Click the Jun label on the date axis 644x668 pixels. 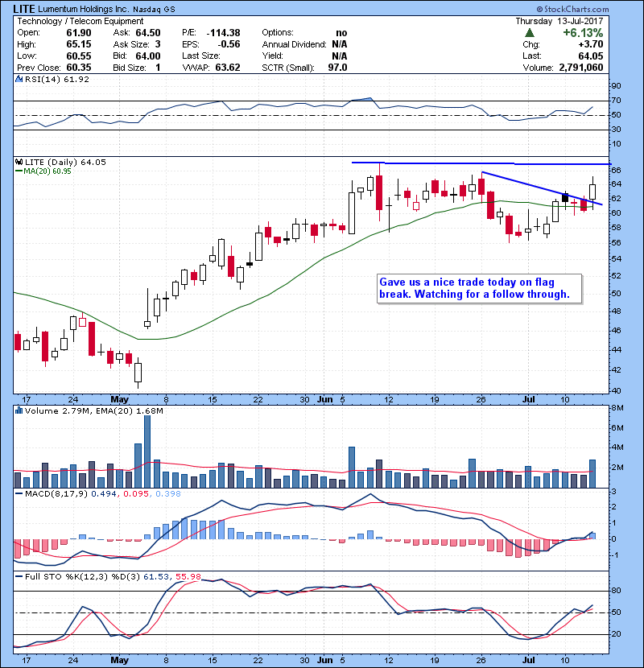(325, 399)
